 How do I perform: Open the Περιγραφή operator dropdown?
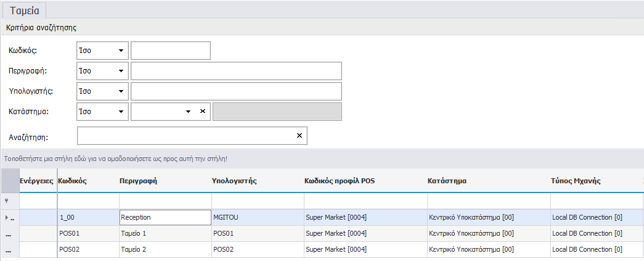121,71
